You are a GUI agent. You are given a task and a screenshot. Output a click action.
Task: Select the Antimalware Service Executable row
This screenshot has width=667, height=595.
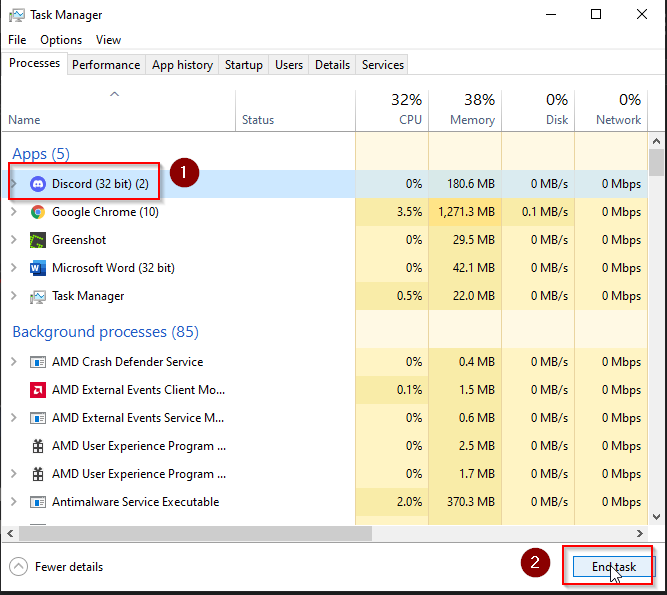(325, 502)
